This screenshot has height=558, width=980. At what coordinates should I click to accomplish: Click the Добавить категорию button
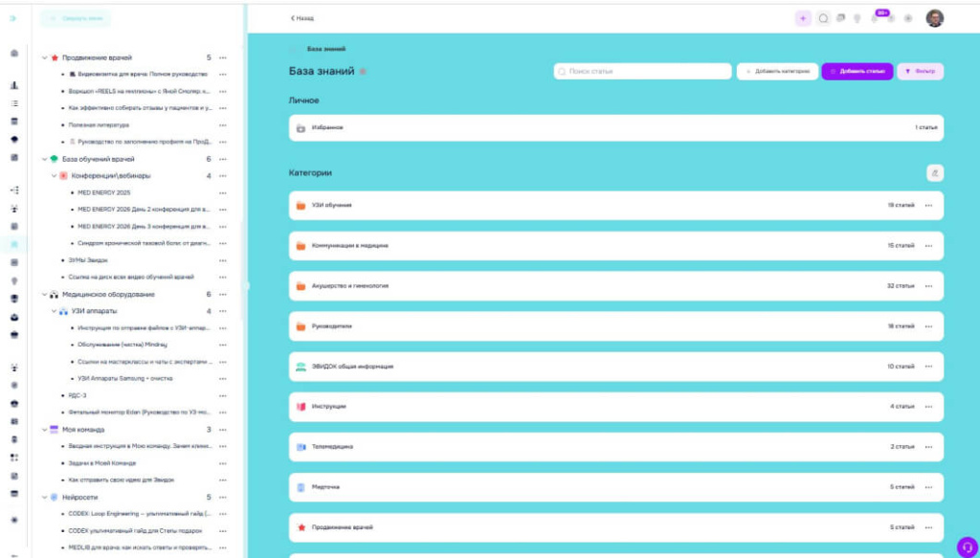[777, 72]
